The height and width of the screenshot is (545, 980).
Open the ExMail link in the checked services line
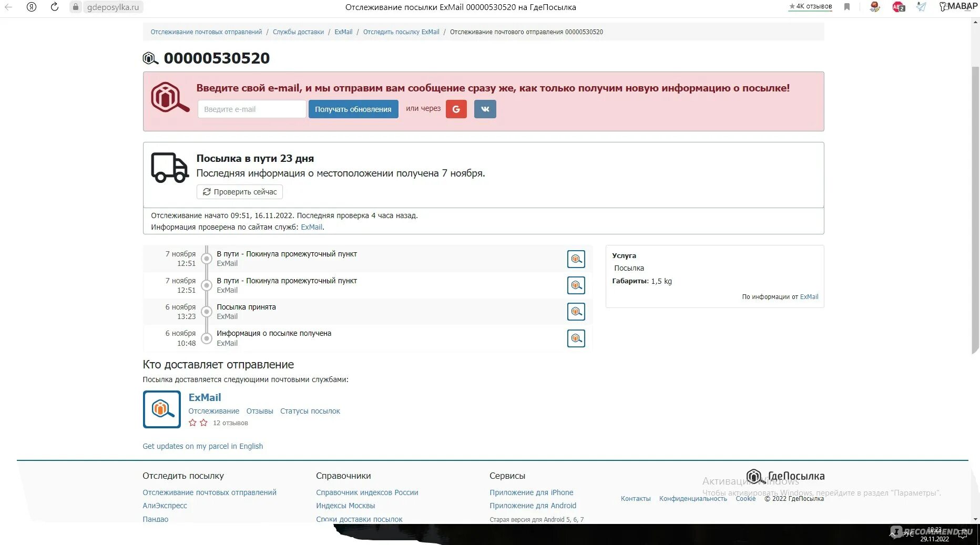point(312,227)
